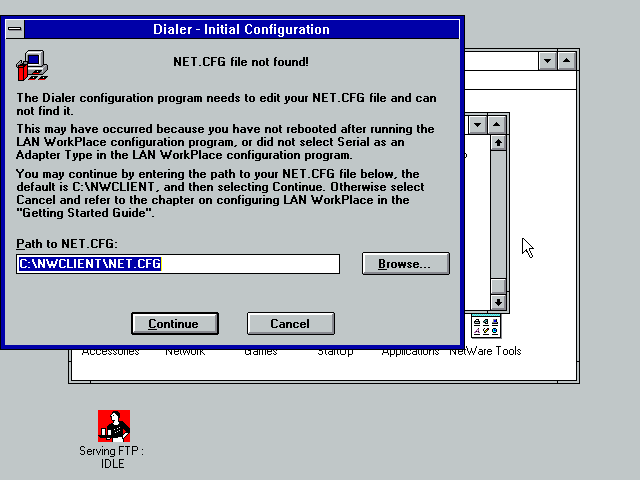The width and height of the screenshot is (640, 480).
Task: Click the Dialer computer icon in dialog
Action: 32,65
